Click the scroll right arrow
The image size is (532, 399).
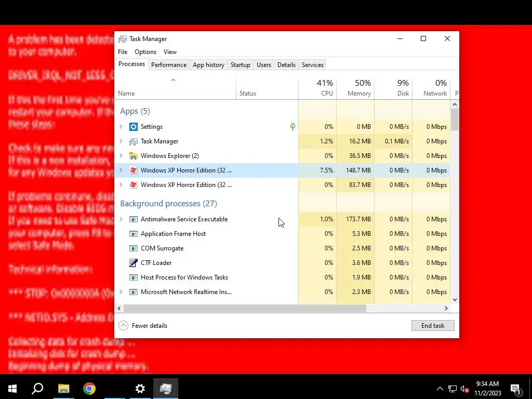446,309
